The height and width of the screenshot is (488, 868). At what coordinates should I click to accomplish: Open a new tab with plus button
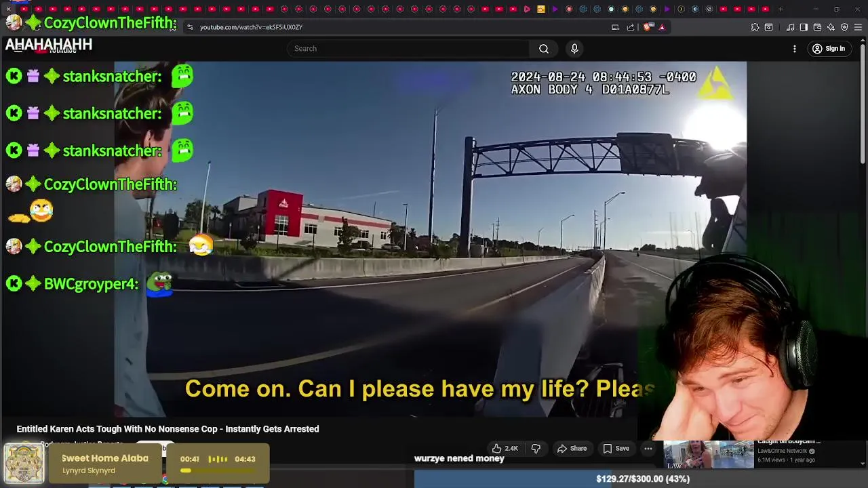click(781, 9)
